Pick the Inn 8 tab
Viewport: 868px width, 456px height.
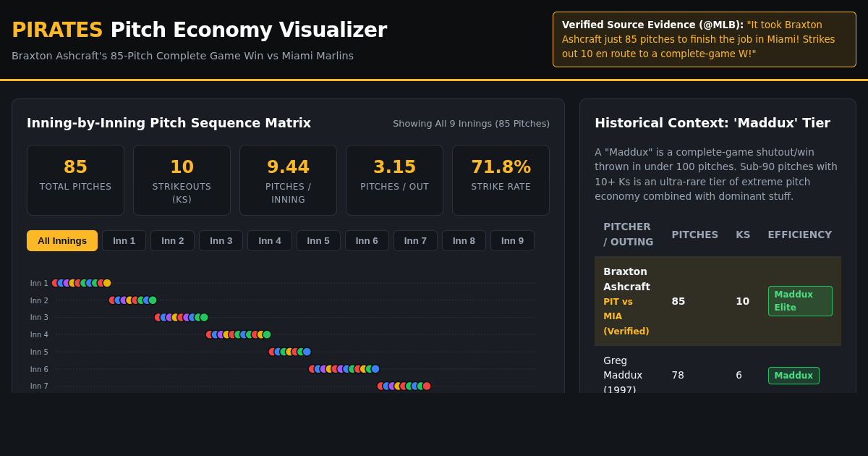point(464,240)
